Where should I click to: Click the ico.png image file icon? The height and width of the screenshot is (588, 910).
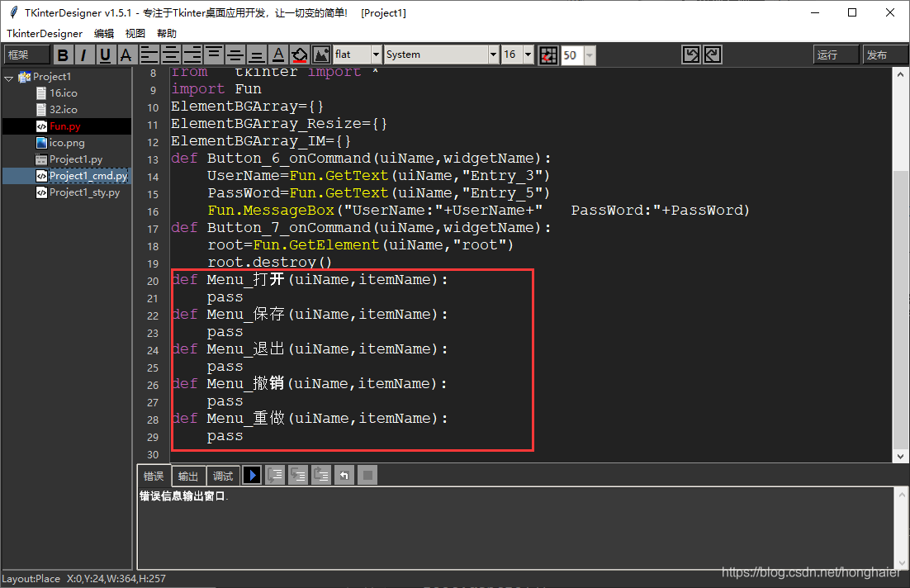coord(41,142)
